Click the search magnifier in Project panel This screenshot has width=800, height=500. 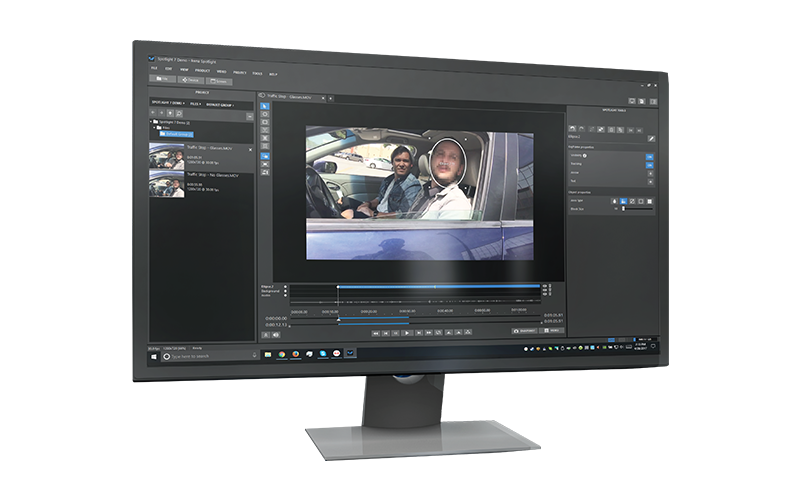[x=179, y=113]
